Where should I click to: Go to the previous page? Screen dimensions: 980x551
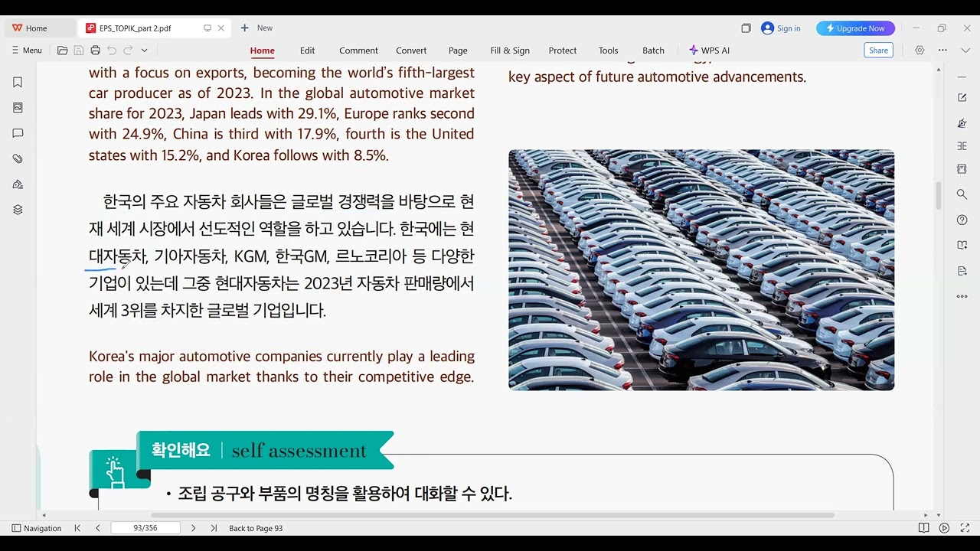click(x=98, y=528)
